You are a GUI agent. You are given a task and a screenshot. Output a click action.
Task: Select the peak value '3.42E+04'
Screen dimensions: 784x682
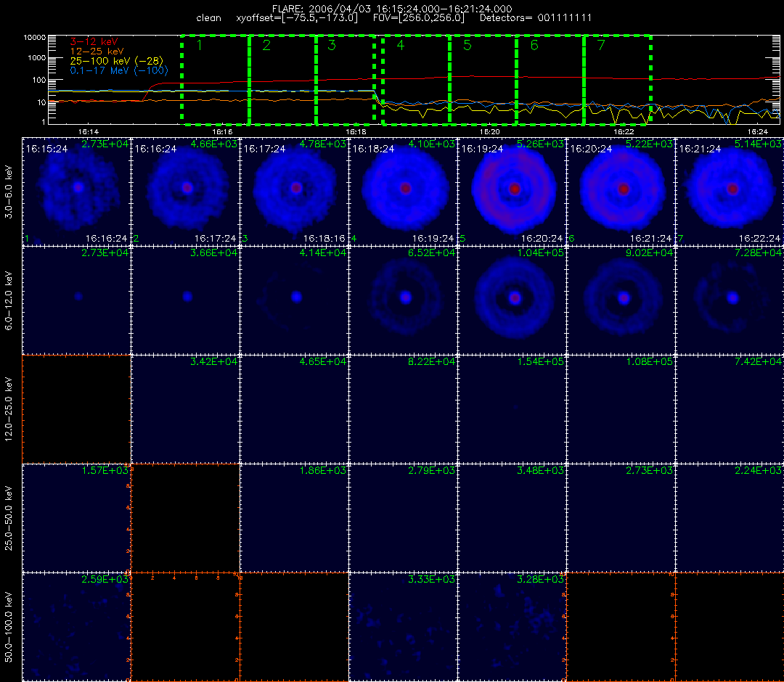pos(214,362)
